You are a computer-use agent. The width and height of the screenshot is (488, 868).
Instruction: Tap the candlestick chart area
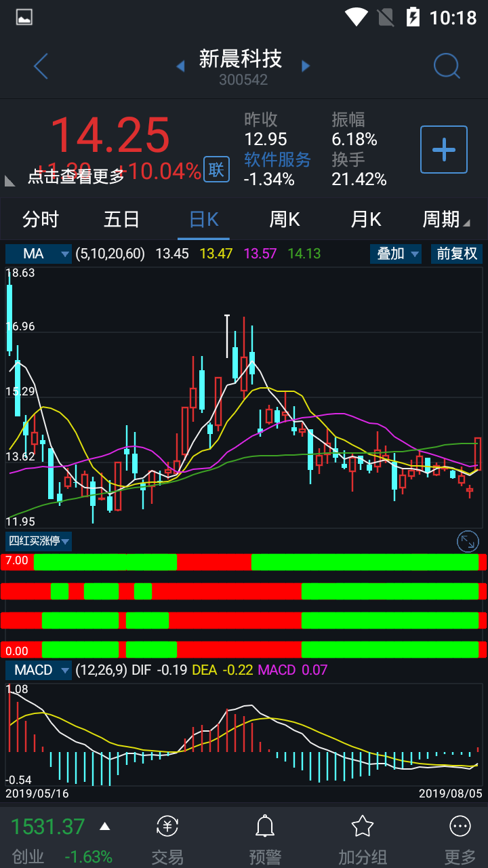(244, 397)
